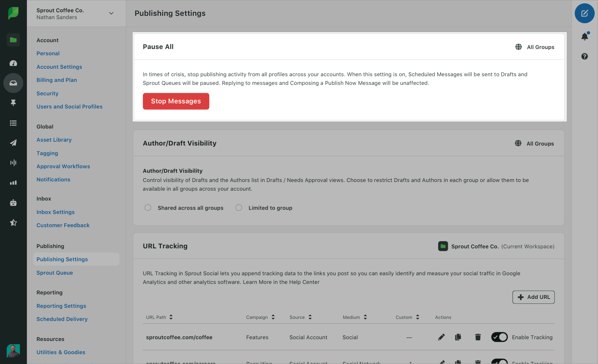Image resolution: width=598 pixels, height=364 pixels.
Task: Open Approval Workflows settings page
Action: pos(63,166)
